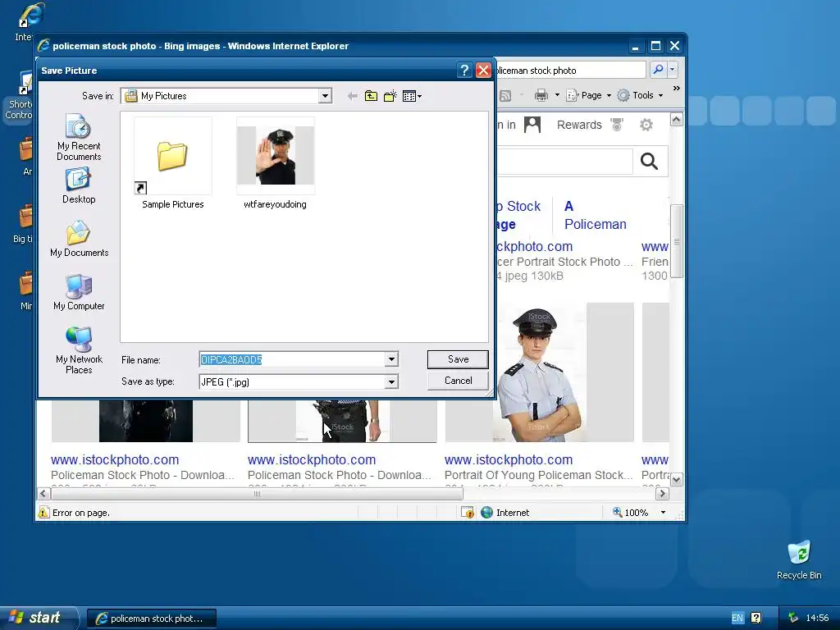Click the EN language indicator in tray
The width and height of the screenshot is (840, 630).
tap(737, 618)
